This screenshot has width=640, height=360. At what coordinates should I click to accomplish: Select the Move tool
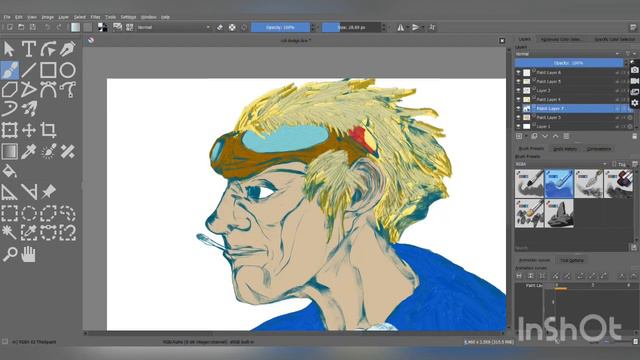(29, 130)
